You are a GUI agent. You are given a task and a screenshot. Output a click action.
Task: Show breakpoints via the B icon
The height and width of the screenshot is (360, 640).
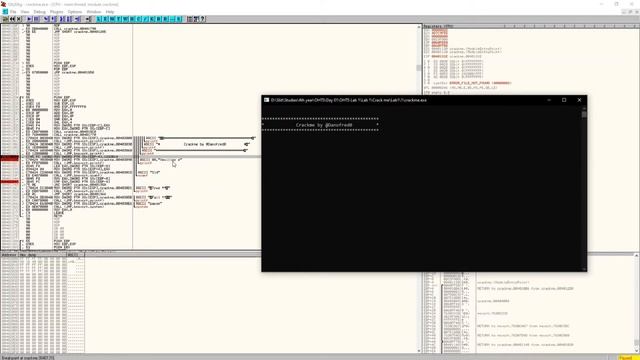click(158, 19)
